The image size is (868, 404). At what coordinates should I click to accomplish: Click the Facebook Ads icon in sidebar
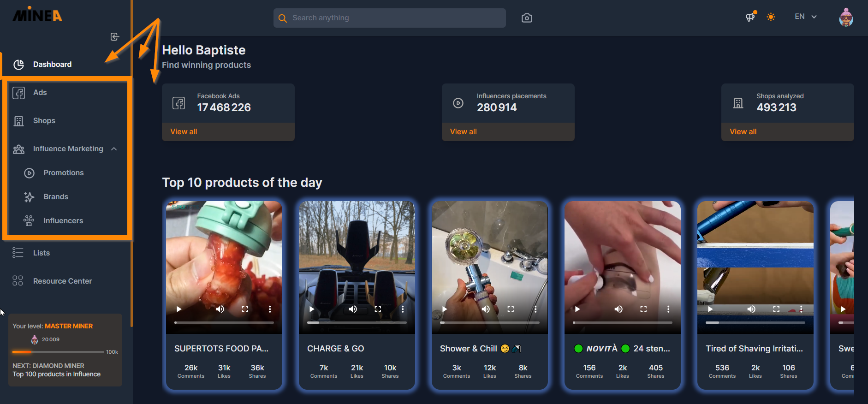18,93
